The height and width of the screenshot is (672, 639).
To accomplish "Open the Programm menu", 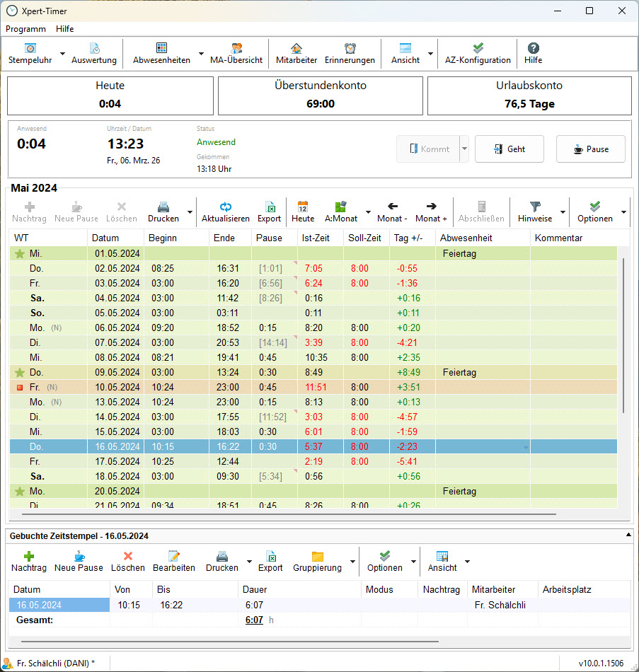I will pos(25,29).
